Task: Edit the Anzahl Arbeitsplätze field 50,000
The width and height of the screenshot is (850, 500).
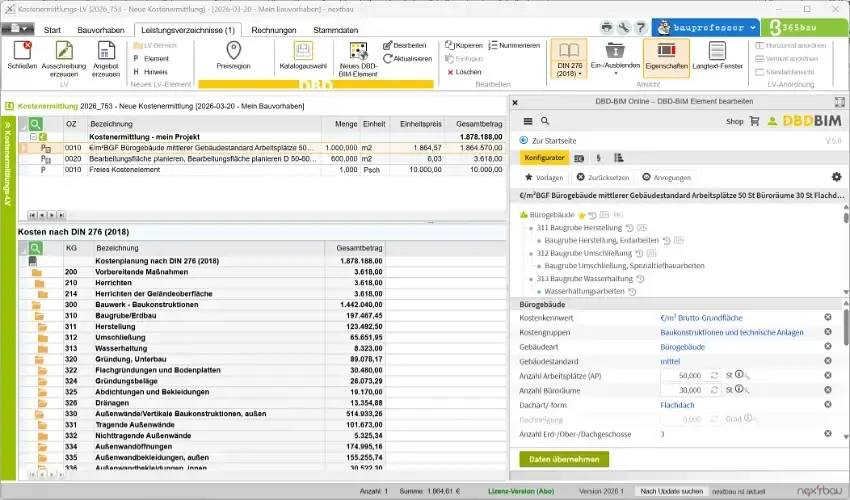Action: point(685,376)
